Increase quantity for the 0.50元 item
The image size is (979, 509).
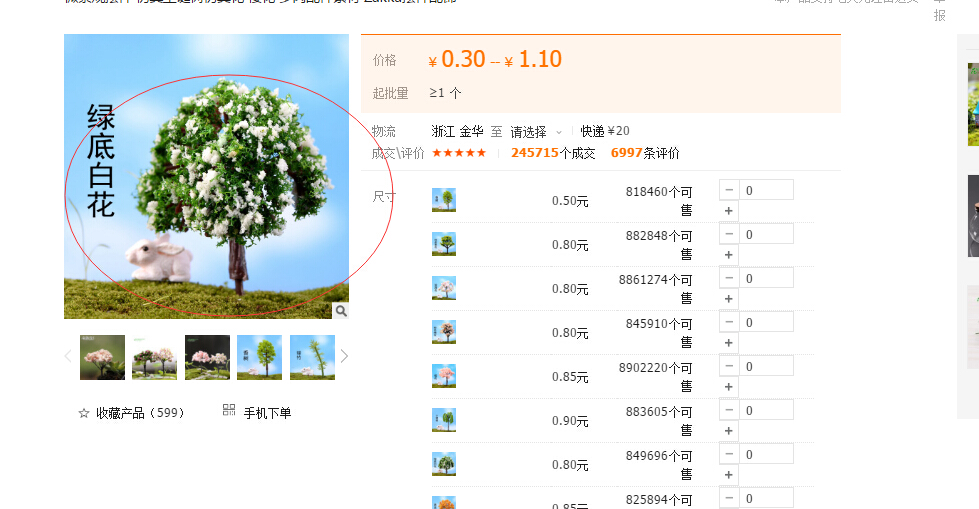(x=729, y=211)
